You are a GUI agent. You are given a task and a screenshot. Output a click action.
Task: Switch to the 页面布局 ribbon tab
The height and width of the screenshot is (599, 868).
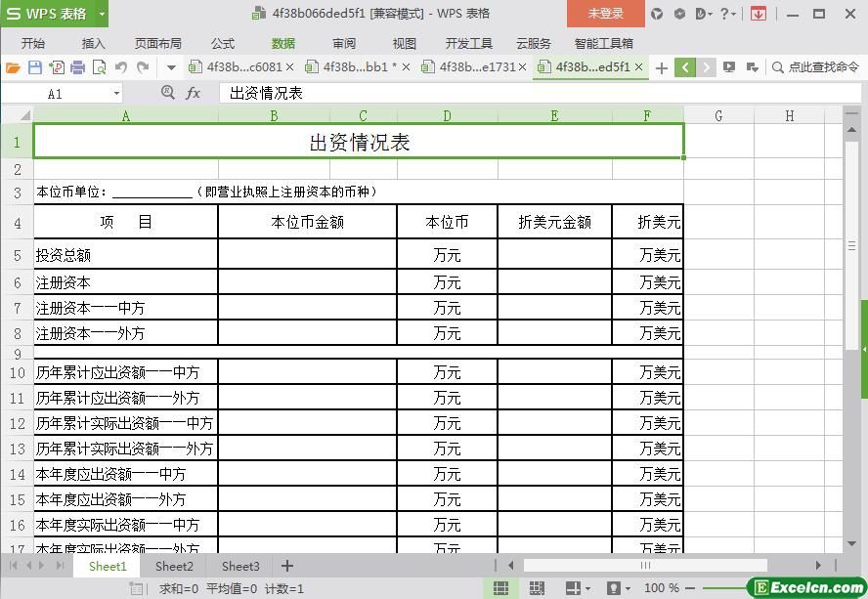[157, 43]
